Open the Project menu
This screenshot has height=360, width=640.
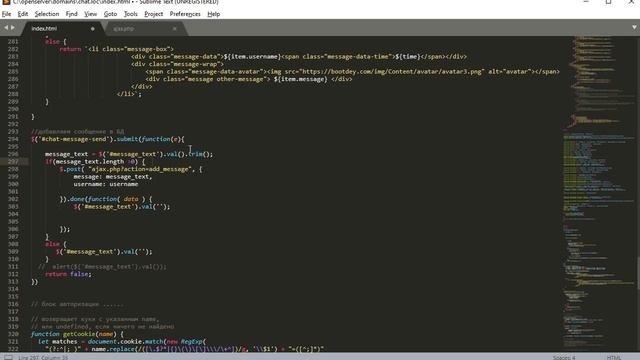click(153, 14)
